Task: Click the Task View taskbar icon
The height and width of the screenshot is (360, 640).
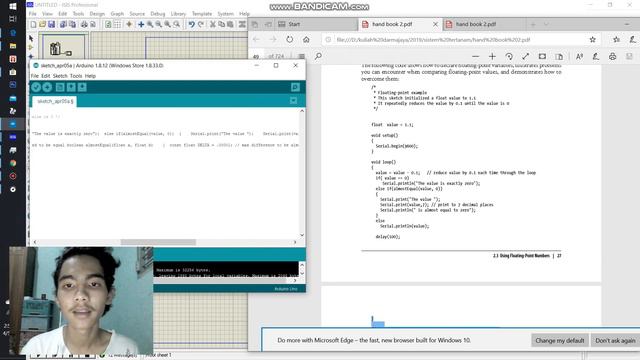Action: 13,19
